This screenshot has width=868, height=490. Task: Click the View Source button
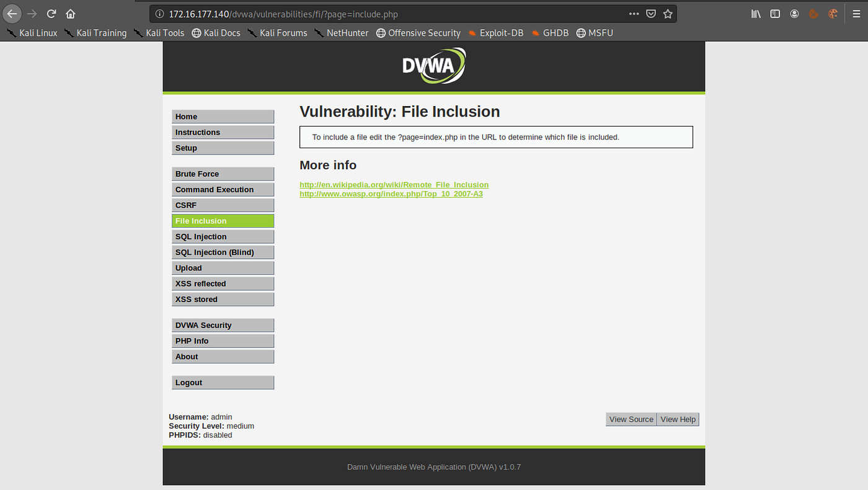[631, 419]
